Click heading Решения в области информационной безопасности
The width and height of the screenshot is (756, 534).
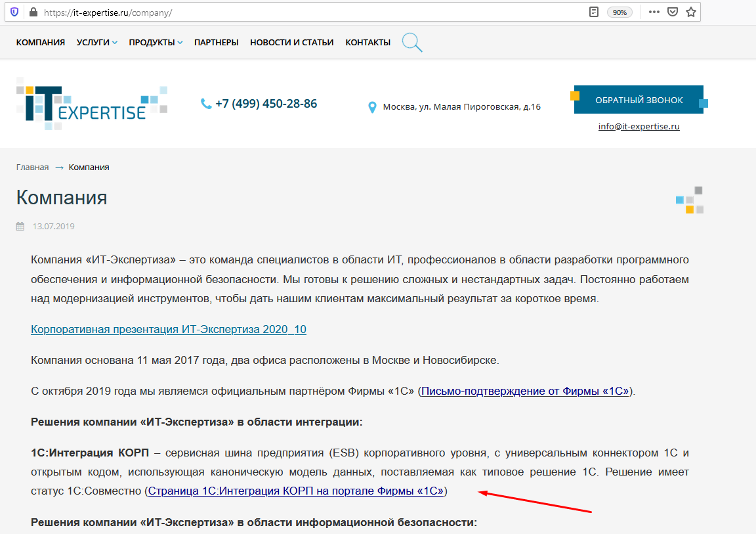coord(254,522)
